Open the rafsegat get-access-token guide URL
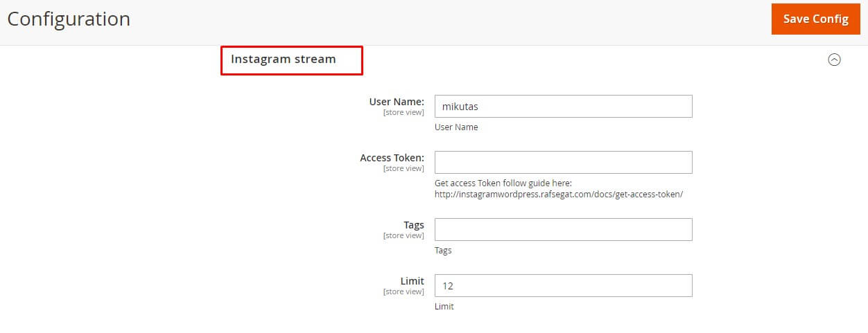The height and width of the screenshot is (333, 868). tap(559, 195)
